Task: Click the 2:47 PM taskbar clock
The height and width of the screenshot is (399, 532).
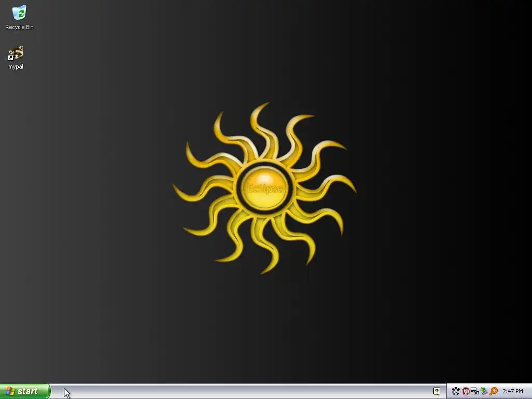Action: point(513,391)
